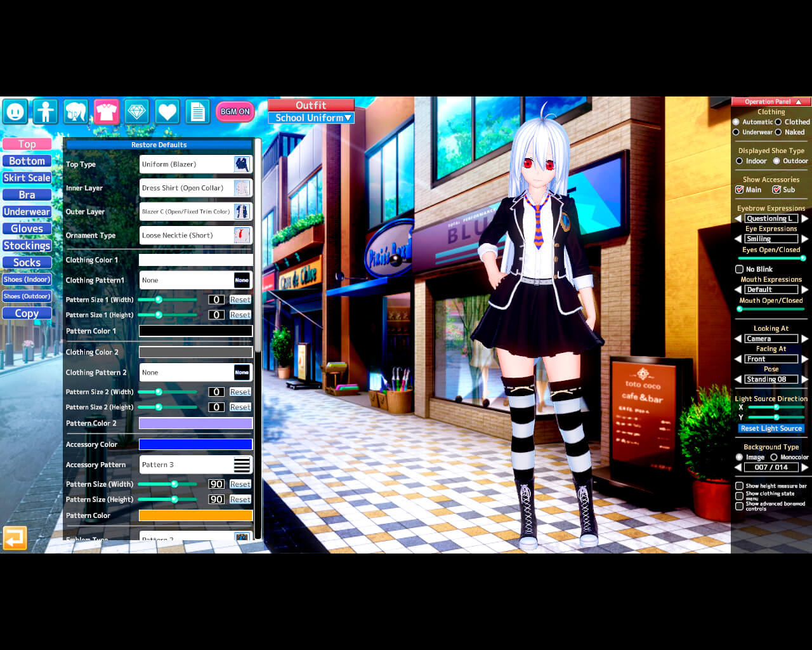The image size is (812, 650).
Task: Open the document profile icon
Action: [x=198, y=112]
